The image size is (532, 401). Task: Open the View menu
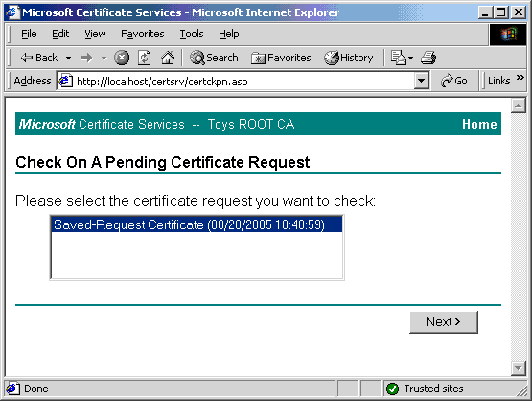tap(95, 34)
